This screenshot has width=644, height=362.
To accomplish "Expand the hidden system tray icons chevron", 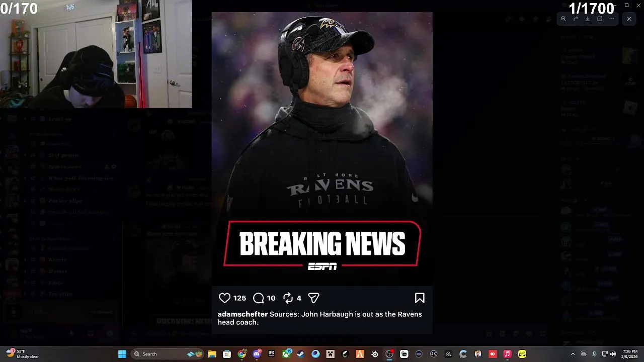I will (x=573, y=354).
